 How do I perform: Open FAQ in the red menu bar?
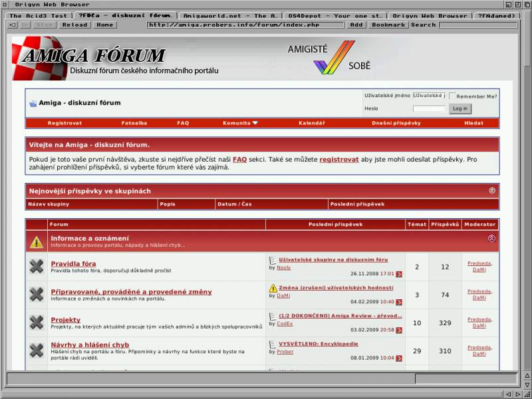pos(183,123)
